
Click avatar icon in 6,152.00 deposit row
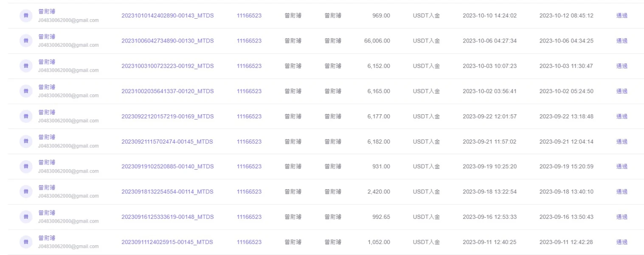(26, 66)
